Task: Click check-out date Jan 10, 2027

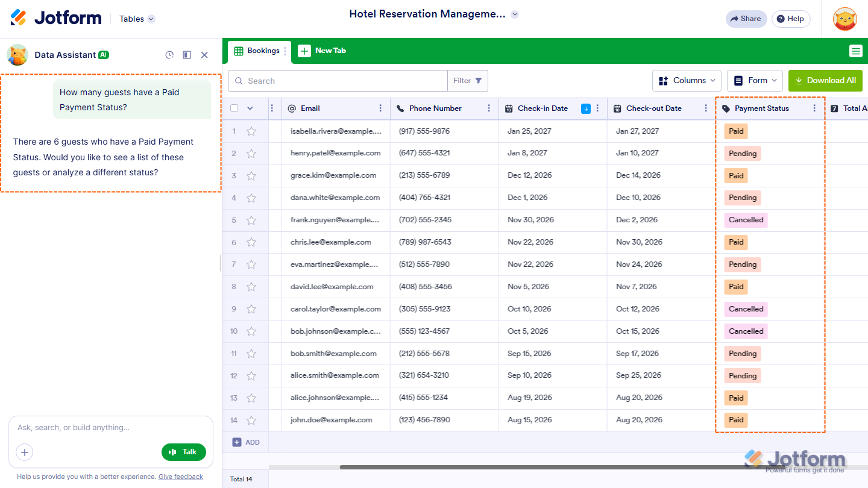Action: coord(638,153)
